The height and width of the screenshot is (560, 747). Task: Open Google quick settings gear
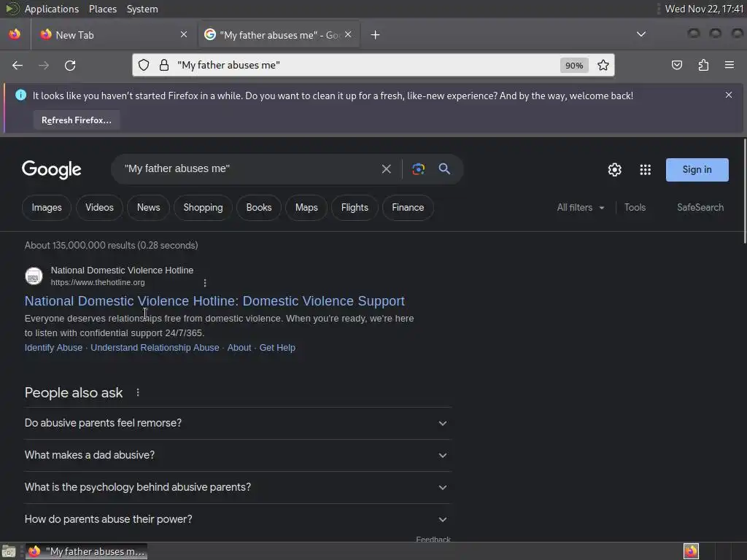(x=614, y=169)
